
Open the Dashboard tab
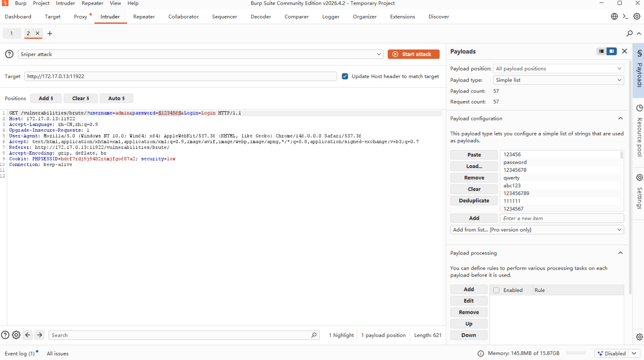pos(18,17)
